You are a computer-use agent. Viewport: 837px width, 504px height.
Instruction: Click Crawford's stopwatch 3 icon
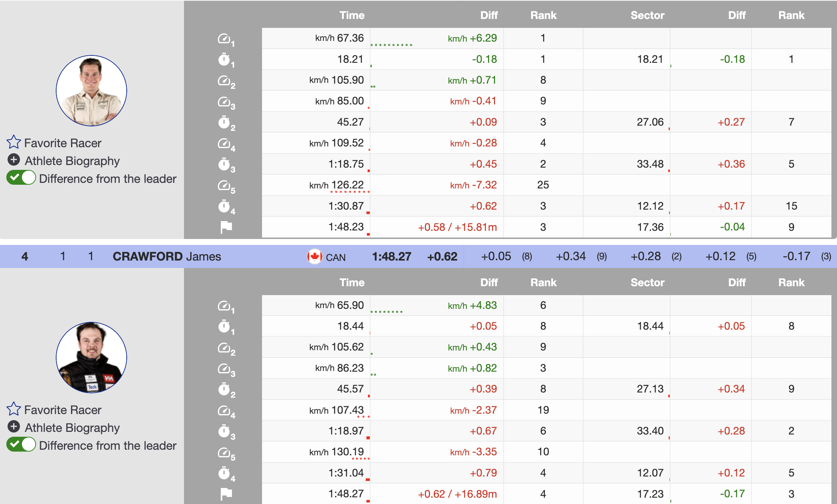click(224, 432)
